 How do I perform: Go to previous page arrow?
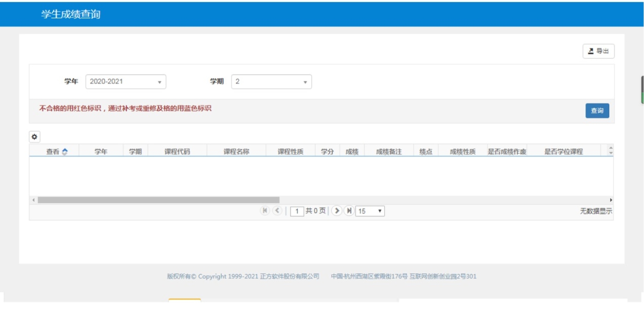277,211
